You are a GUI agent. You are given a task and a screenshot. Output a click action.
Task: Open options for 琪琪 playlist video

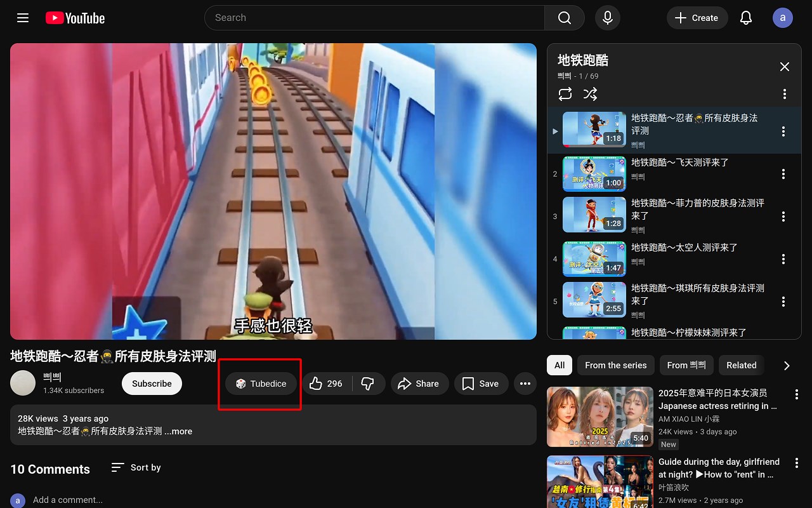click(x=783, y=302)
